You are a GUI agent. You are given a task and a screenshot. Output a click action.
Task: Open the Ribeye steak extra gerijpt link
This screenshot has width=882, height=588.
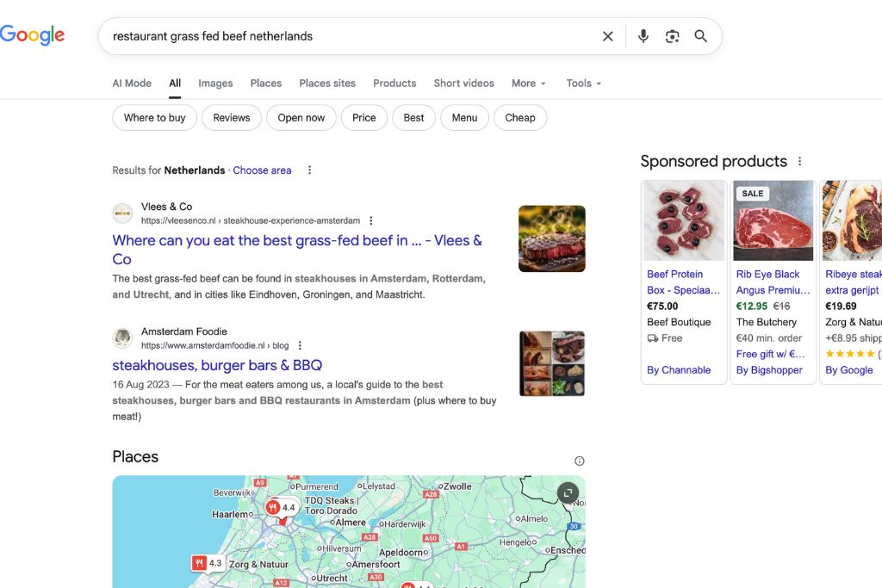[x=854, y=282]
